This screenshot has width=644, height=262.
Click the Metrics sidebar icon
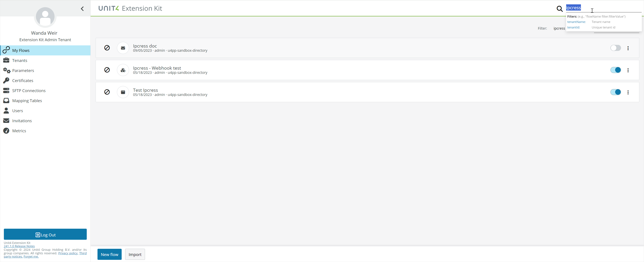[6, 131]
